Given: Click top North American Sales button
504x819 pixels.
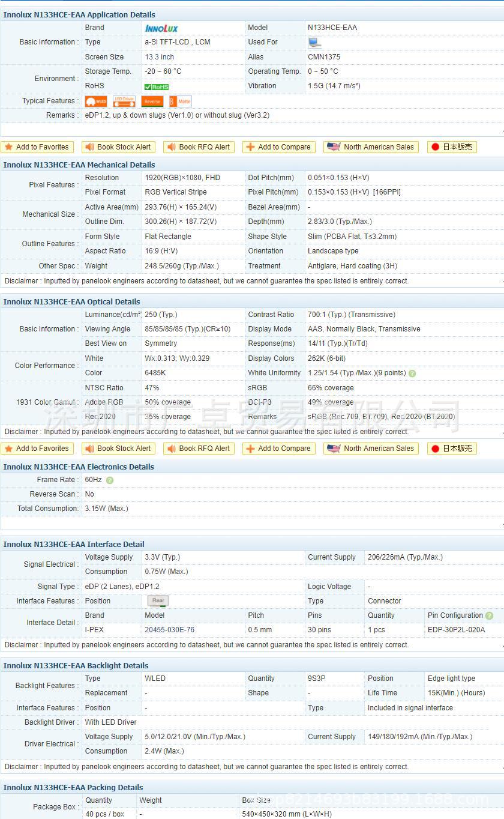Looking at the screenshot, I should tap(372, 147).
